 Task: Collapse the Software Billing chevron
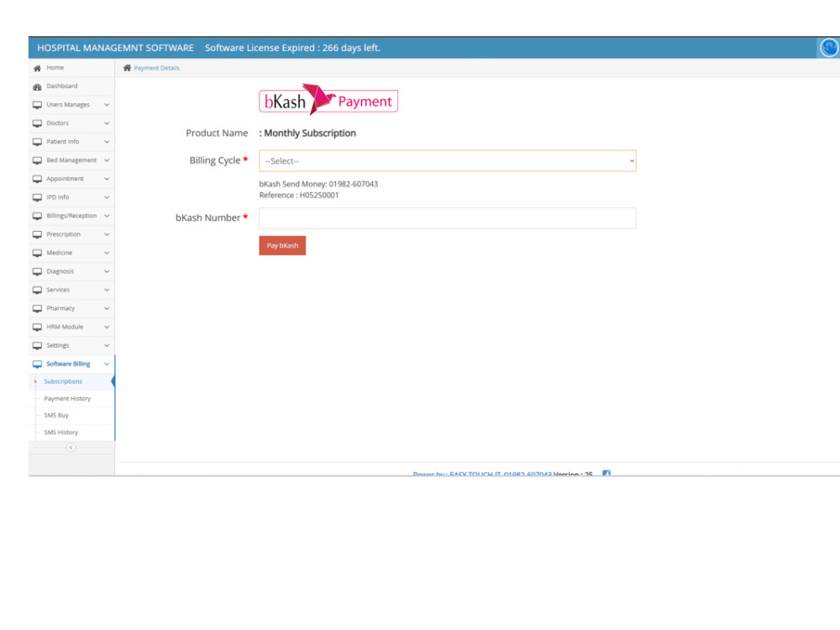pyautogui.click(x=107, y=364)
